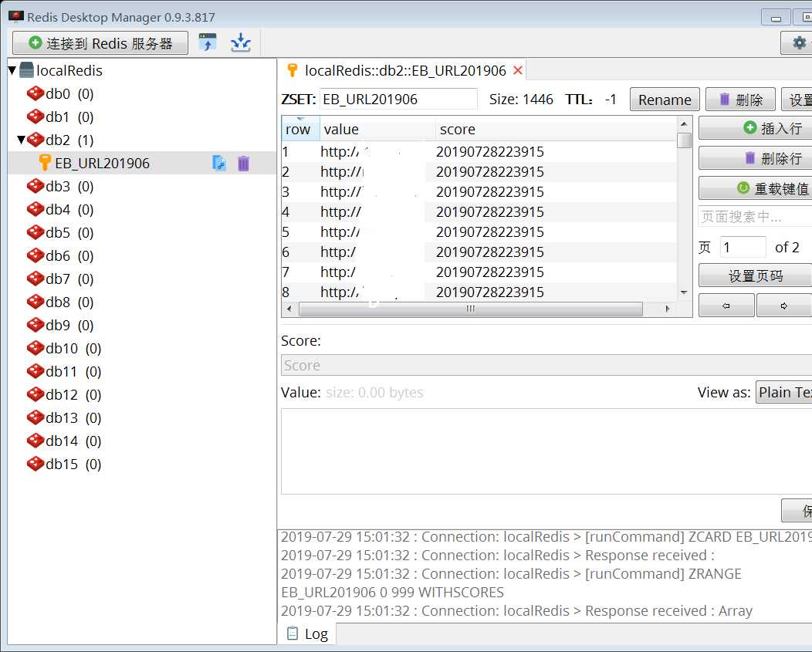Click the table vertical scrollbar down arrow
Screen dimensions: 812x652
pyautogui.click(x=684, y=293)
